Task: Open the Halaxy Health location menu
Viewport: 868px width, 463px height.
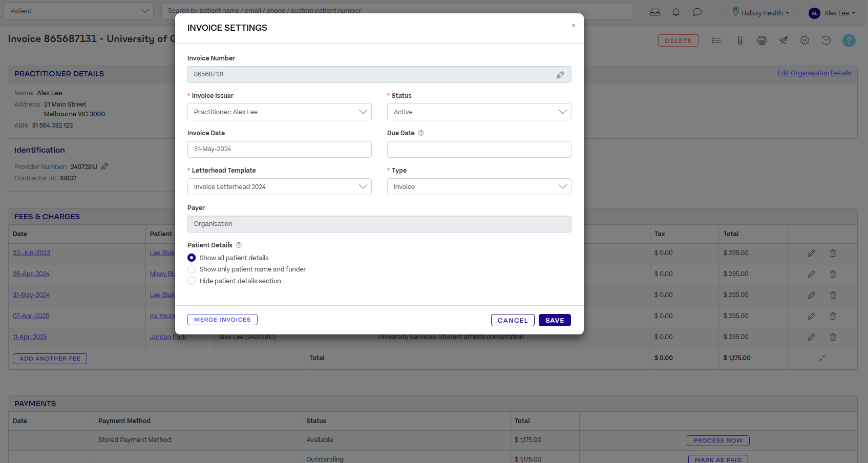Action: tap(761, 13)
